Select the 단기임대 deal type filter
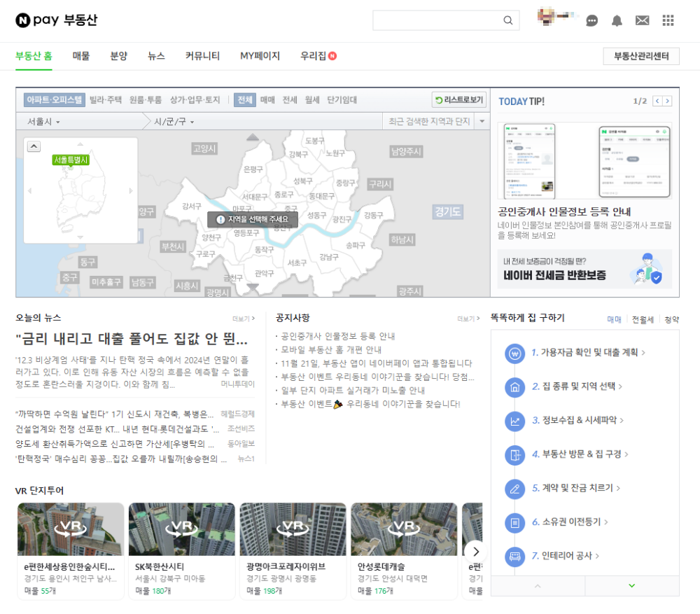 [342, 99]
